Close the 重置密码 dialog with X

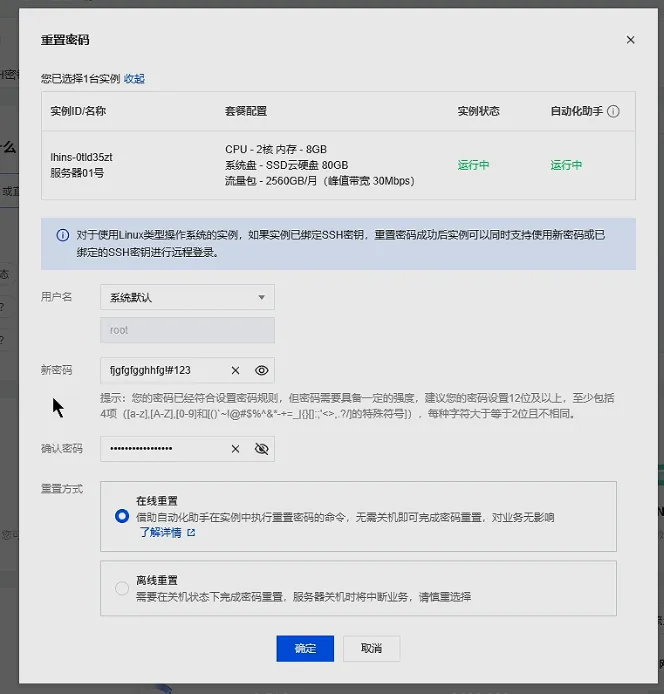tap(630, 40)
